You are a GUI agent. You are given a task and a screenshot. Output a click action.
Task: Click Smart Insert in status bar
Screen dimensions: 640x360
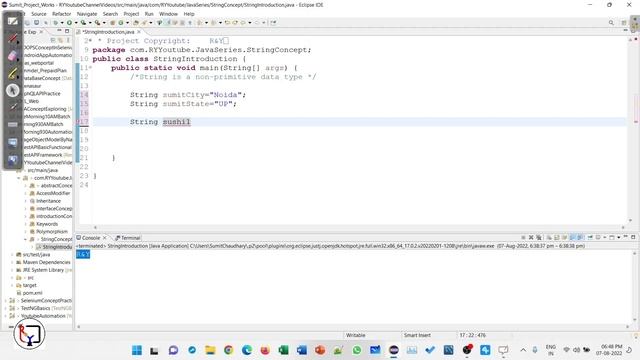point(417,335)
